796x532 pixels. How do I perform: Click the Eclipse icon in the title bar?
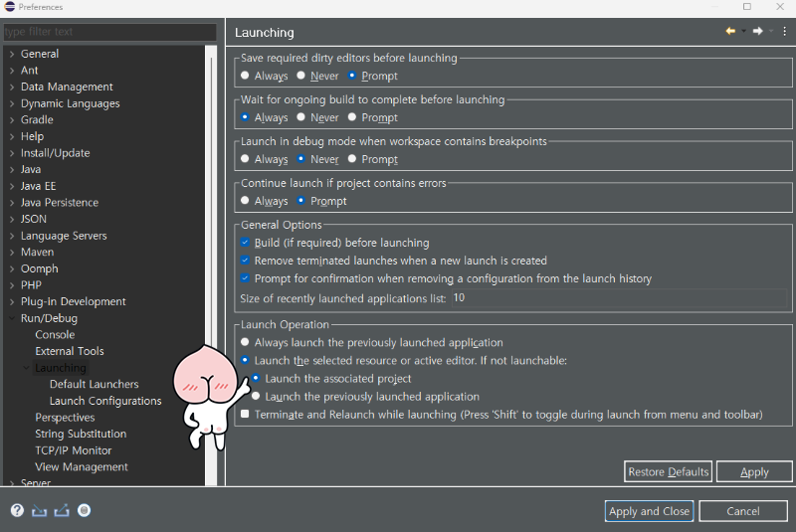[10, 7]
